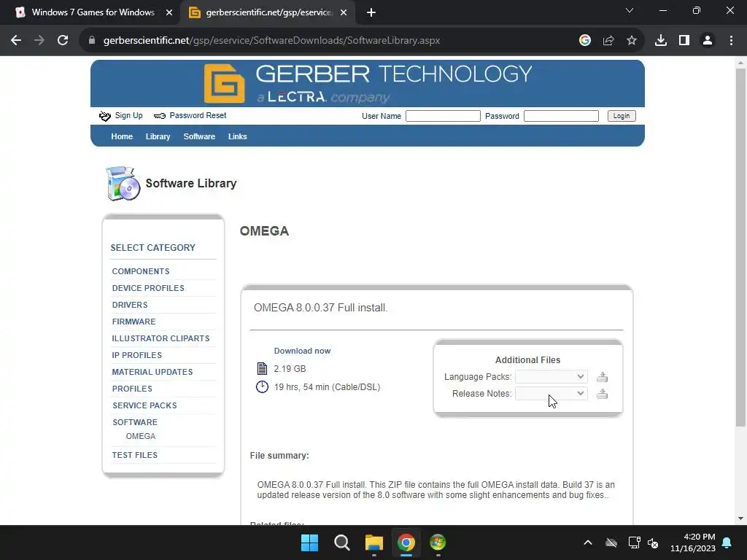This screenshot has width=747, height=560.
Task: Click Language Packs download icon
Action: coord(602,377)
